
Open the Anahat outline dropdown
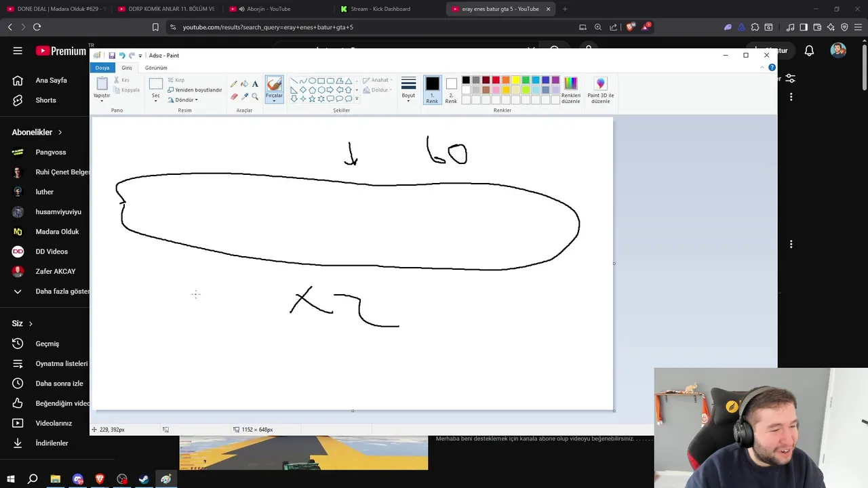(x=378, y=80)
